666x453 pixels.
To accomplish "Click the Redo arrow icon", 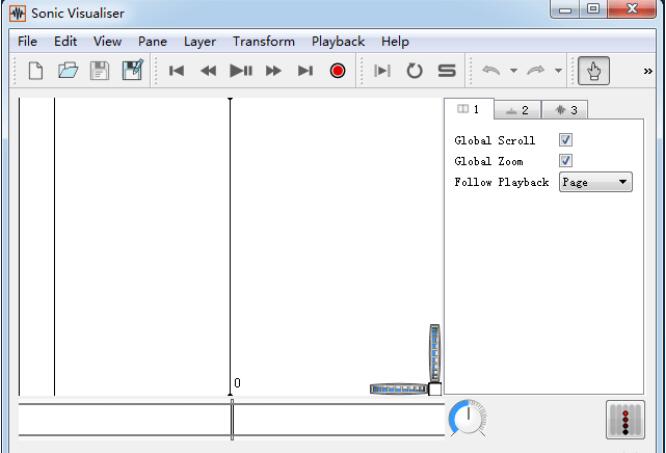I will click(x=536, y=70).
